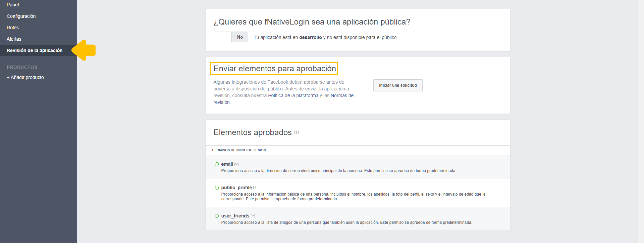The width and height of the screenshot is (644, 243).
Task: Click the green status circle for public_profile
Action: click(217, 188)
